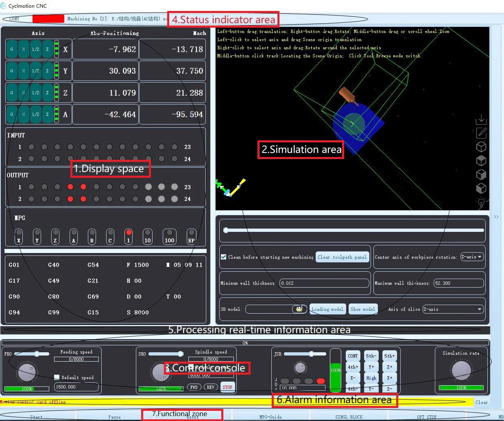
Task: Click the H button in Z axis row
Action: coord(23,93)
